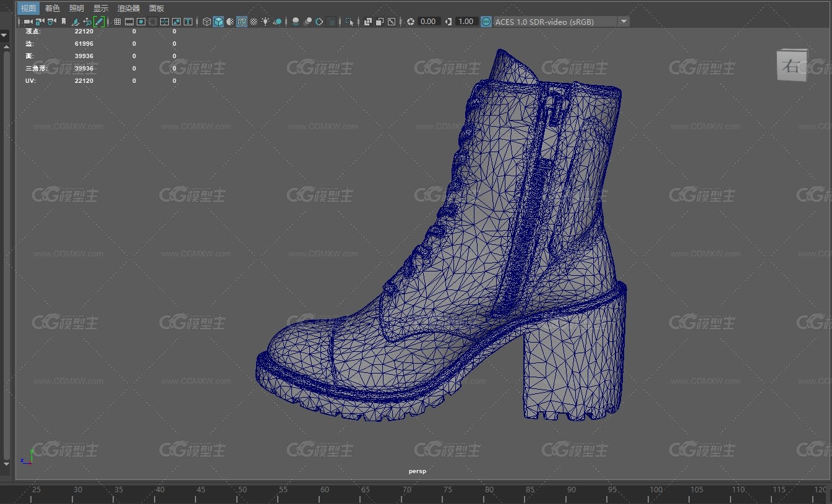This screenshot has height=504, width=832.
Task: Toggle the view transform ON button
Action: coord(486,22)
